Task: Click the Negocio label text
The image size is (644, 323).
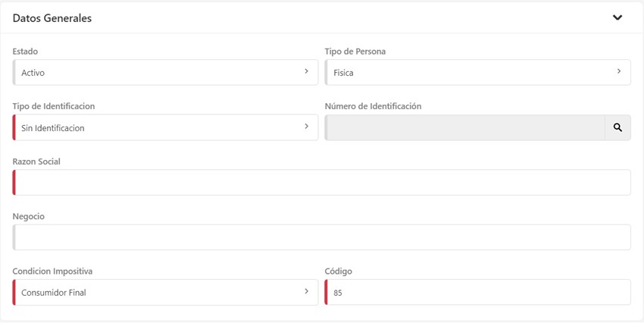Action: tap(29, 216)
